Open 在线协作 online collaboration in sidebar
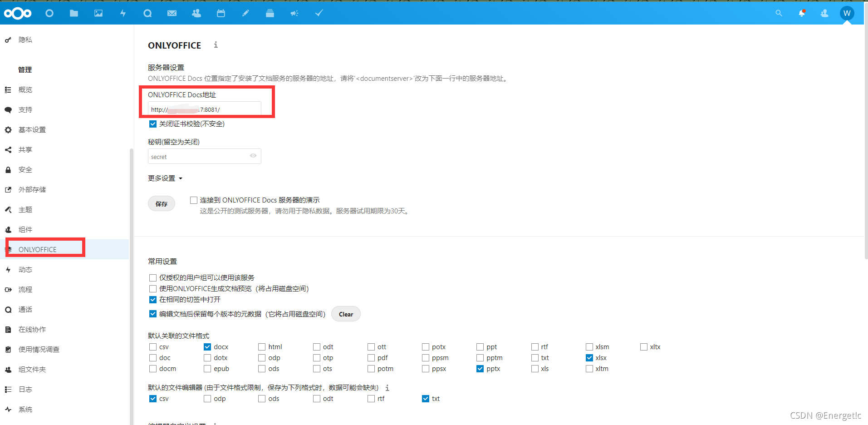This screenshot has width=868, height=425. [x=32, y=330]
